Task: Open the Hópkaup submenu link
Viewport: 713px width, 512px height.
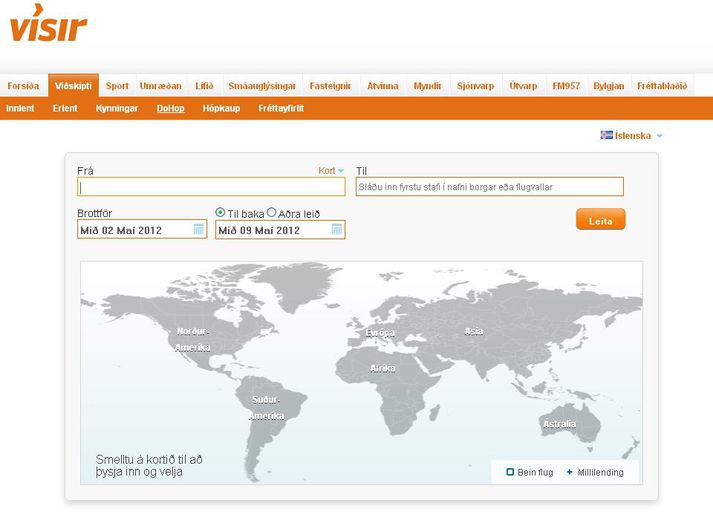Action: tap(221, 108)
